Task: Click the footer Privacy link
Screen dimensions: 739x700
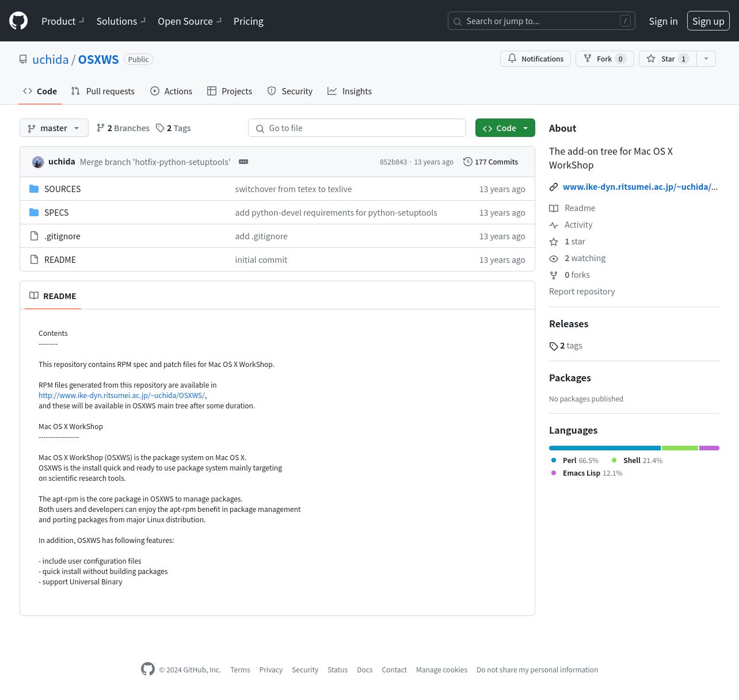Action: tap(271, 670)
